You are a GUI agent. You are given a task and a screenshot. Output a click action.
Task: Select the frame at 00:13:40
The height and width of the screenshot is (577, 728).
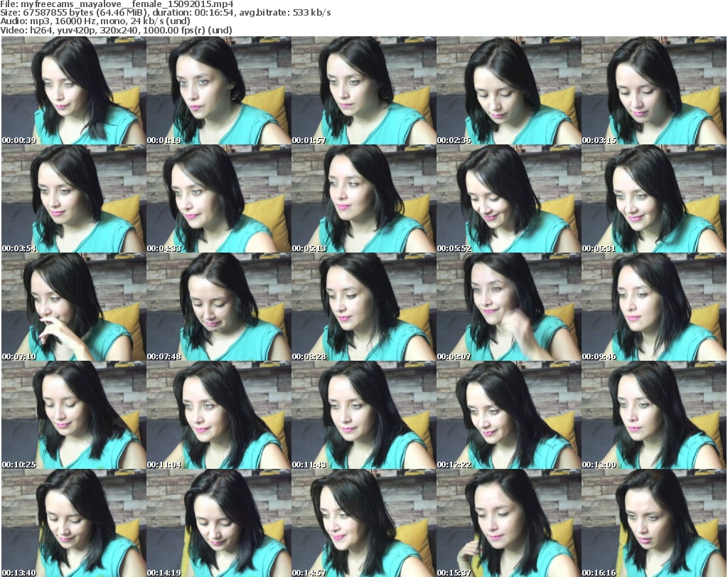tap(73, 523)
